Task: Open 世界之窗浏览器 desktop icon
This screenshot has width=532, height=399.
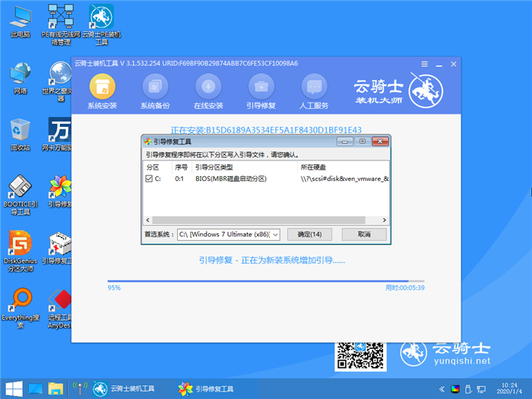Action: [x=59, y=82]
